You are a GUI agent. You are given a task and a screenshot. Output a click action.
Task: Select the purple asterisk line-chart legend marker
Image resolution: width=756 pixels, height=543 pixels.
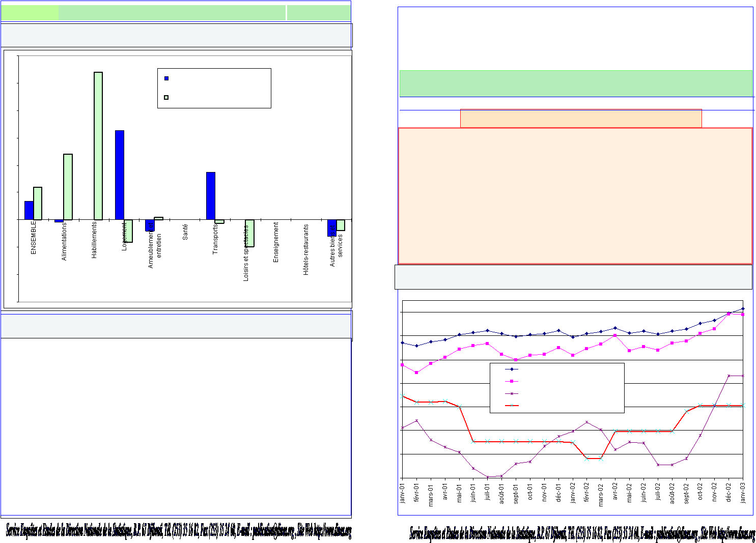[x=512, y=393]
